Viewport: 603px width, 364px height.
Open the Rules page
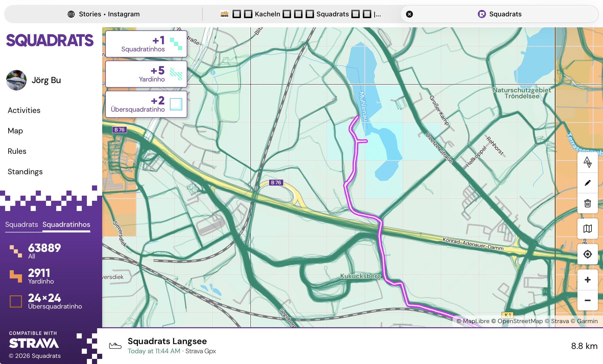(x=17, y=151)
